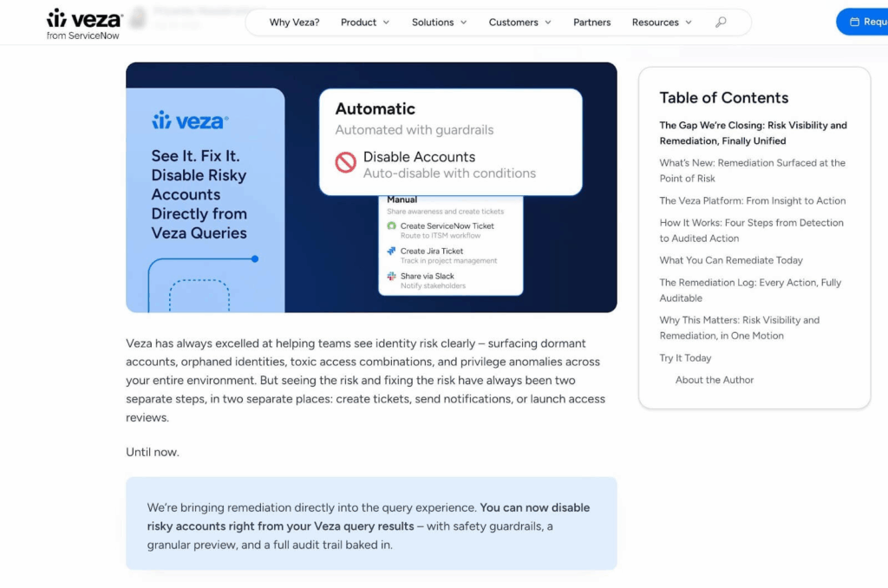Expand the Solutions dropdown menu
The width and height of the screenshot is (888, 588).
click(440, 23)
